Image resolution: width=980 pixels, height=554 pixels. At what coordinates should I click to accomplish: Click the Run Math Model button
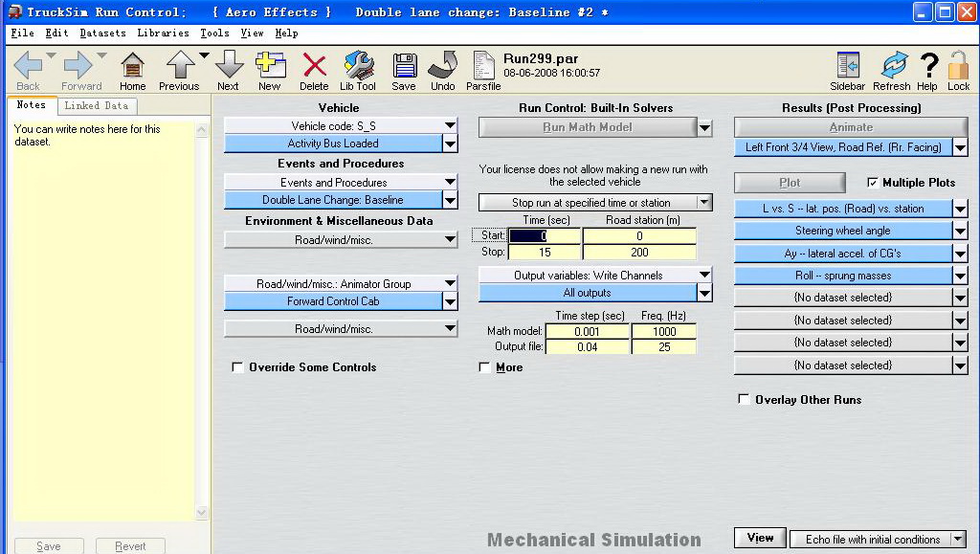point(588,127)
